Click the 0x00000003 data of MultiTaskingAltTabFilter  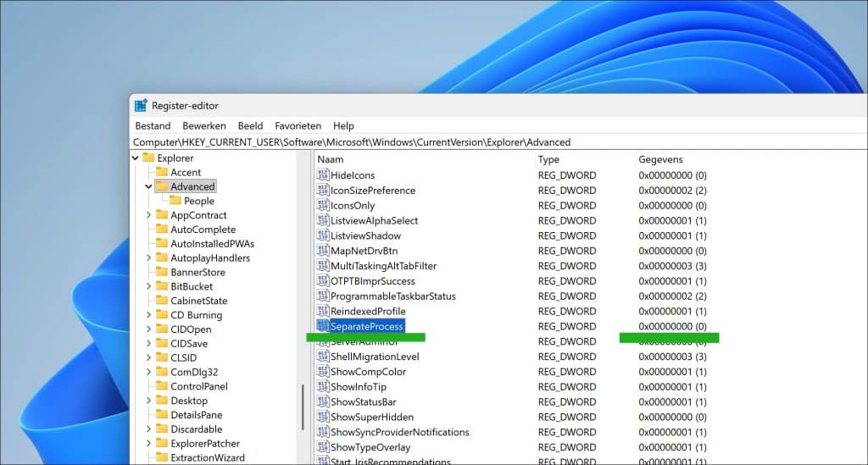(672, 266)
